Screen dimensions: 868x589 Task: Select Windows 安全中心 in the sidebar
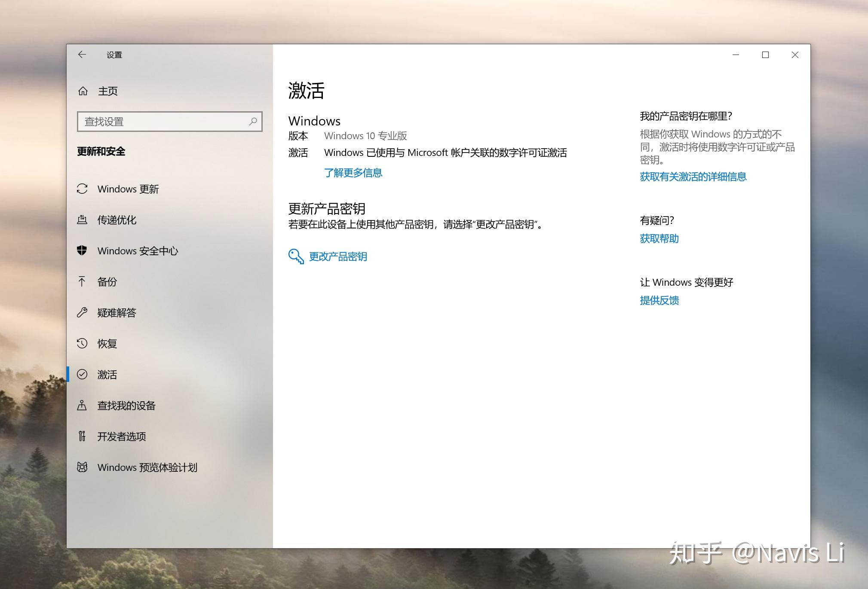coord(170,251)
